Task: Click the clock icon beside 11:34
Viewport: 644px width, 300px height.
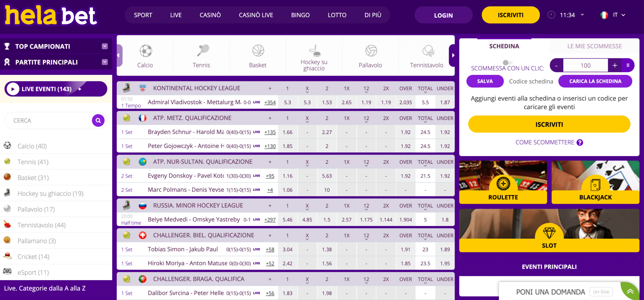Action: 551,15
